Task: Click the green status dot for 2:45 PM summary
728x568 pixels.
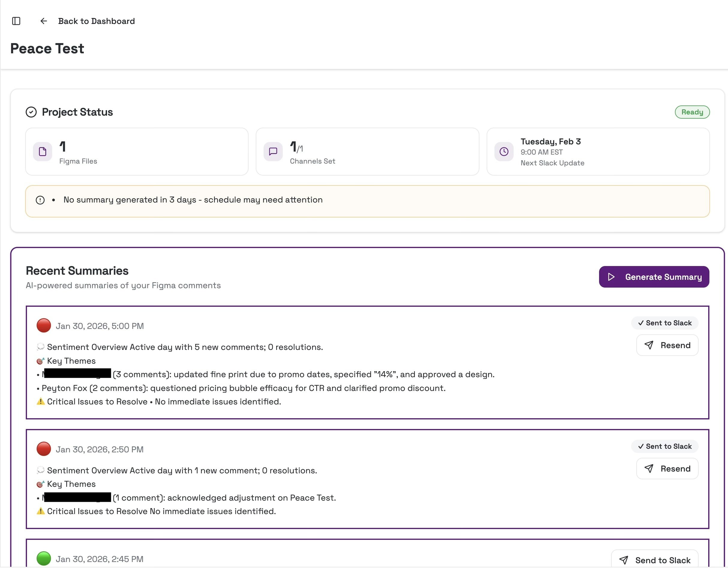Action: [44, 558]
